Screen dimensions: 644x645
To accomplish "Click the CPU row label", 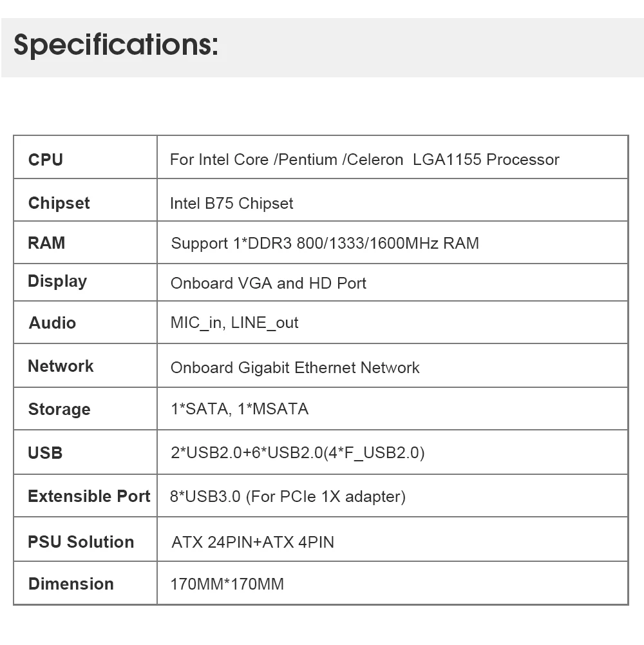I will click(x=46, y=160).
